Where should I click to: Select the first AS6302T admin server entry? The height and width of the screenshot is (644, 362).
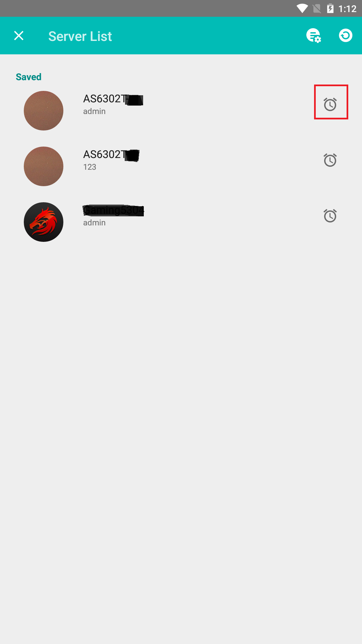181,111
